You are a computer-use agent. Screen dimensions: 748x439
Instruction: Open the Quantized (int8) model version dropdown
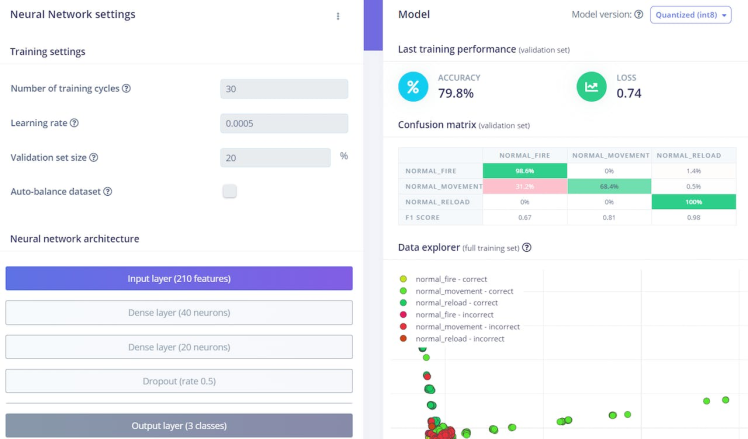pos(690,15)
